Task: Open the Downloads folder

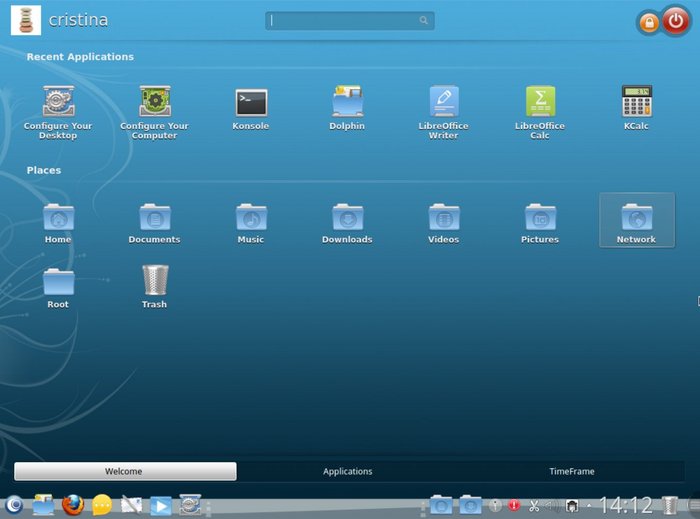Action: point(347,218)
